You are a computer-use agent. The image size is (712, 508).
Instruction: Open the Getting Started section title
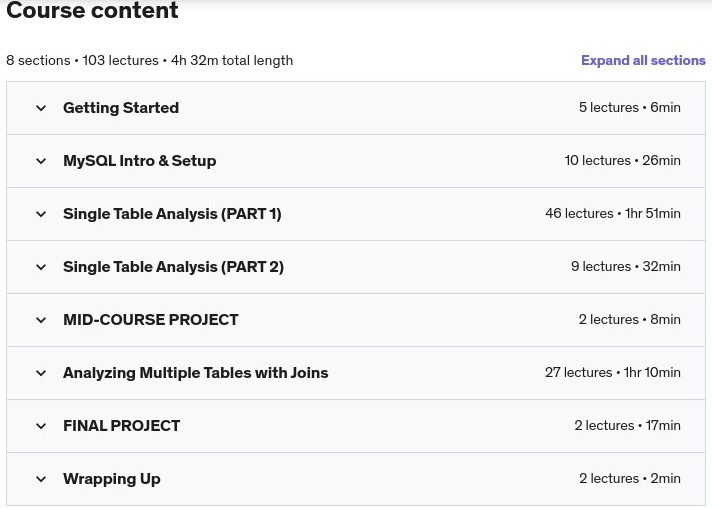121,108
